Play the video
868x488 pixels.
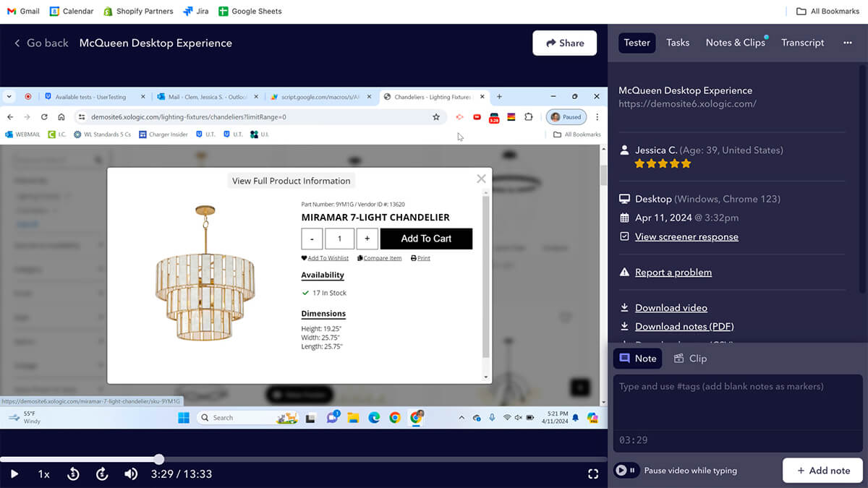click(14, 474)
